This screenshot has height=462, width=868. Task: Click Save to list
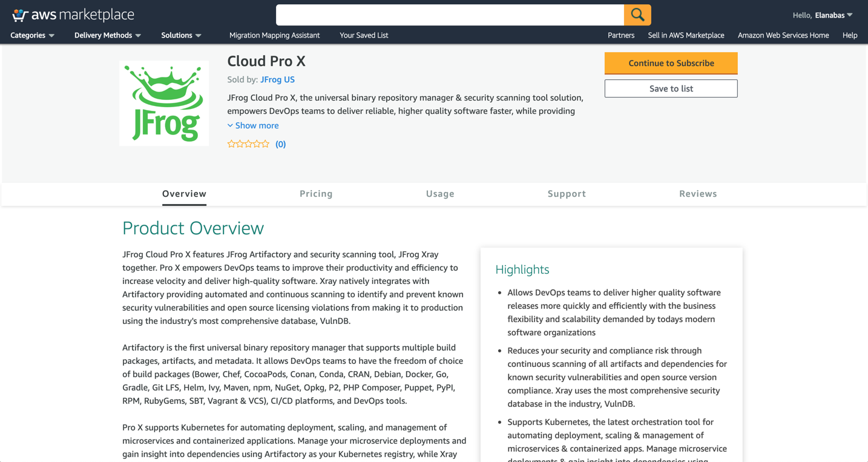[671, 88]
